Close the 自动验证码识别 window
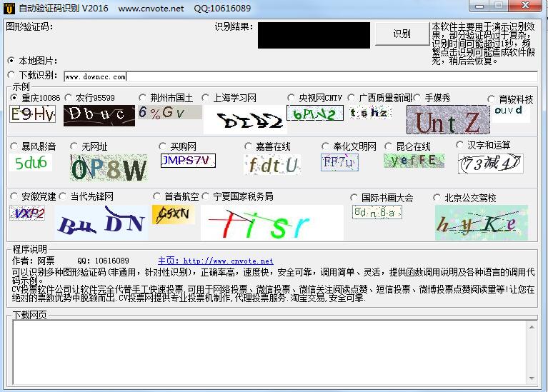Screen dimensions: 548x392 525,5
